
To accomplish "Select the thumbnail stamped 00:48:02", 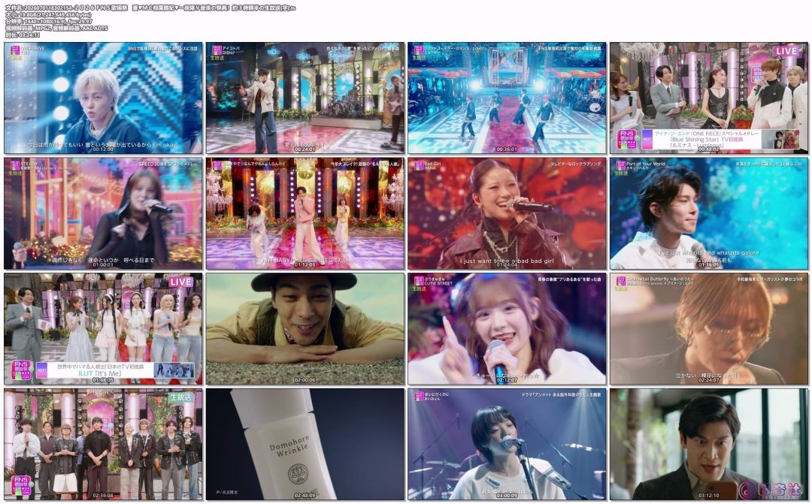I will [x=709, y=98].
